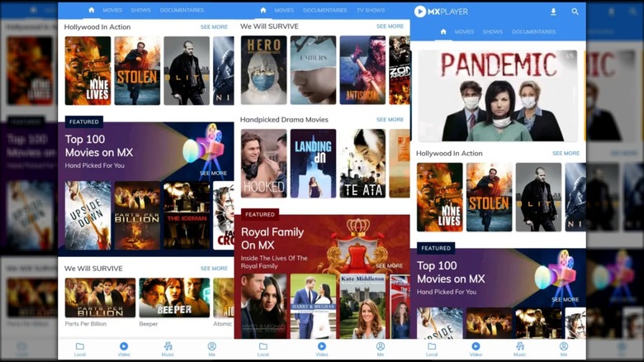This screenshot has width=644, height=362.
Task: Tap the home icon on the right screen
Action: (443, 31)
